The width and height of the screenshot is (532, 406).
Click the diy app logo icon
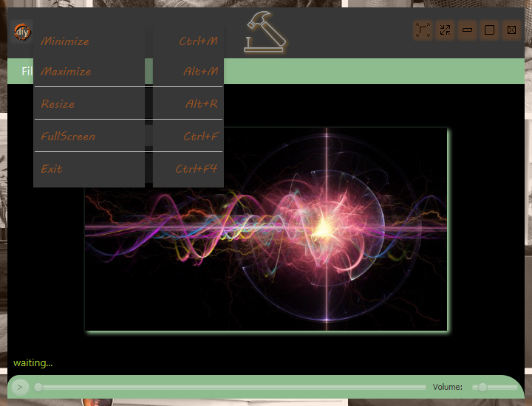pos(22,32)
